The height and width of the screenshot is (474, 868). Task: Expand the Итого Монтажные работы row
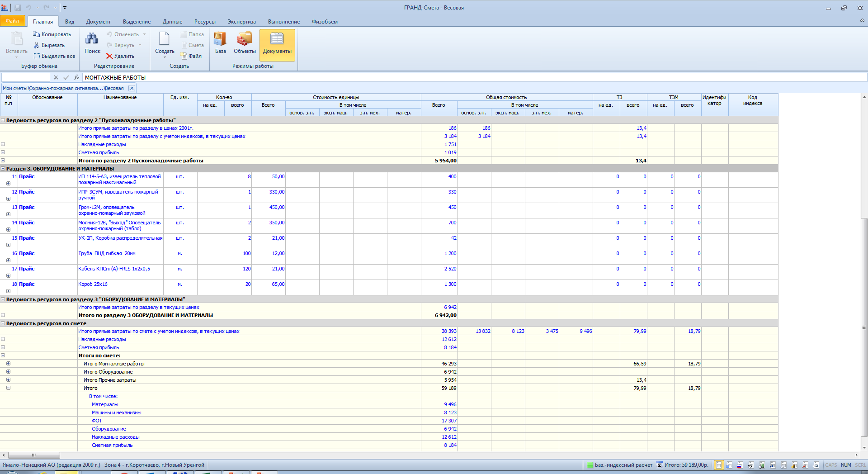pyautogui.click(x=8, y=364)
